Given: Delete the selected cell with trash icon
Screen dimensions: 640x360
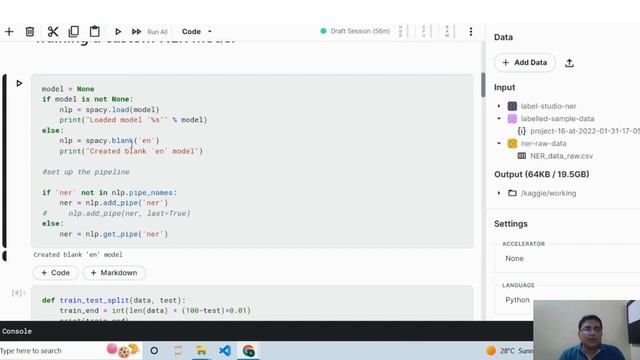Looking at the screenshot, I should pos(30,31).
